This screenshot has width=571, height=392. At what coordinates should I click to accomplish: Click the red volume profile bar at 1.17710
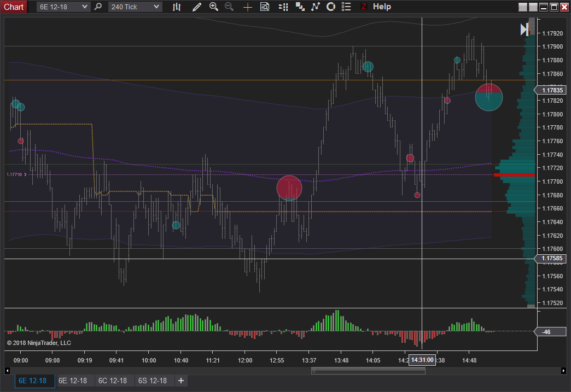coord(514,175)
